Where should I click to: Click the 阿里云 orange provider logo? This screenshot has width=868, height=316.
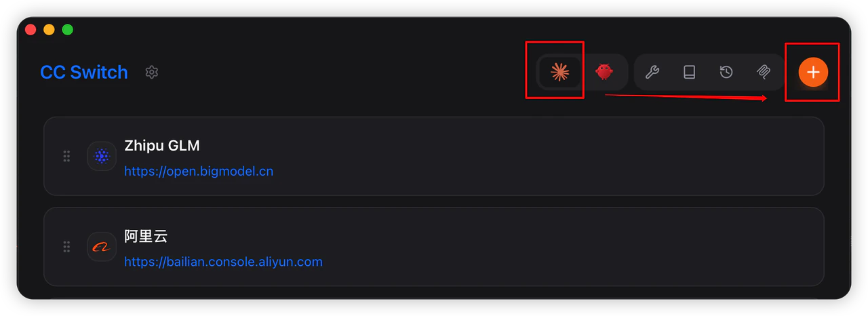[x=102, y=247]
